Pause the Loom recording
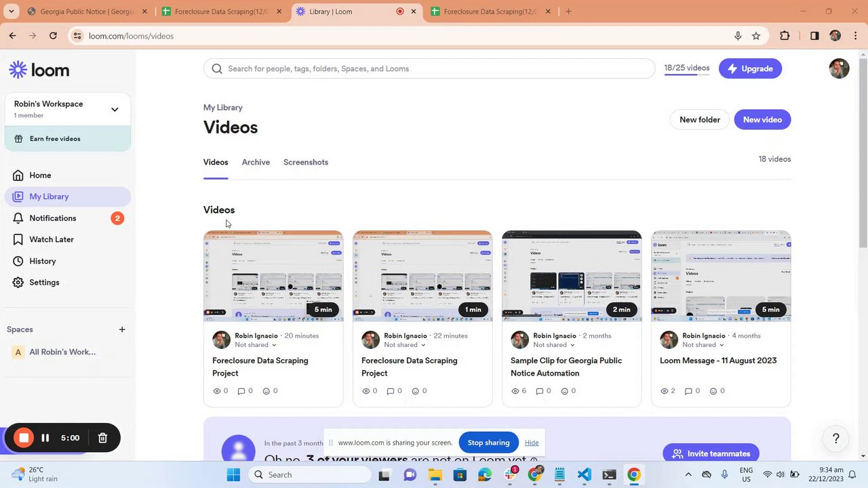Viewport: 868px width, 488px height. point(45,438)
